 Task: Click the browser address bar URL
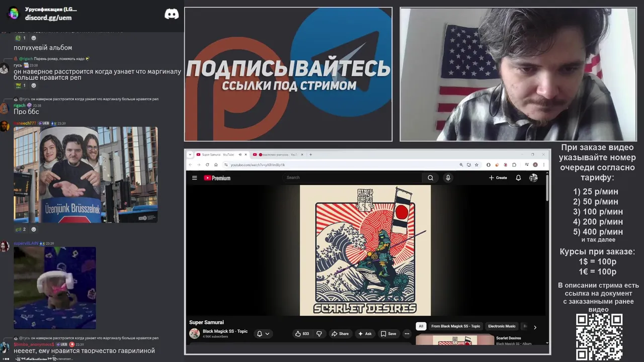258,165
